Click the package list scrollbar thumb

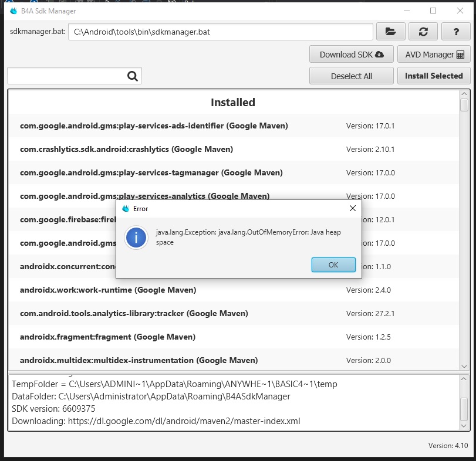click(x=464, y=105)
